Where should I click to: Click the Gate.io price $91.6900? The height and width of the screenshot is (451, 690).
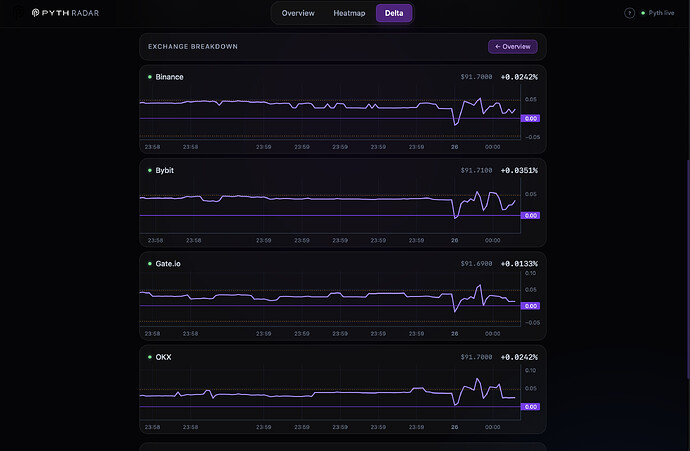[476, 264]
